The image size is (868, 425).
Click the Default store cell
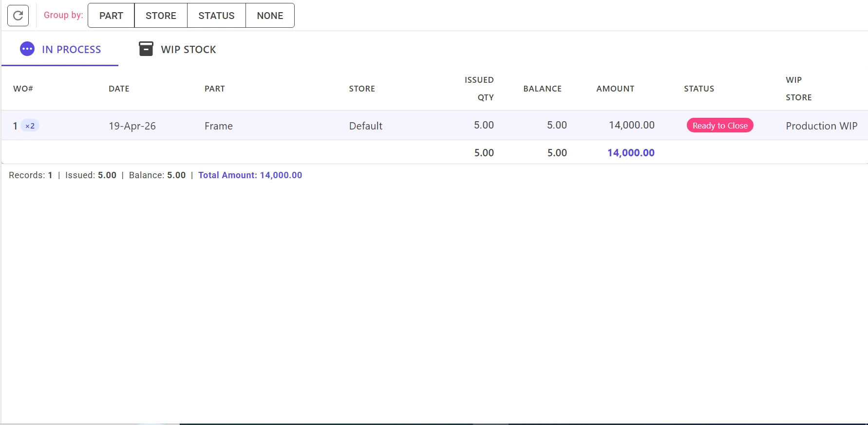click(x=366, y=126)
